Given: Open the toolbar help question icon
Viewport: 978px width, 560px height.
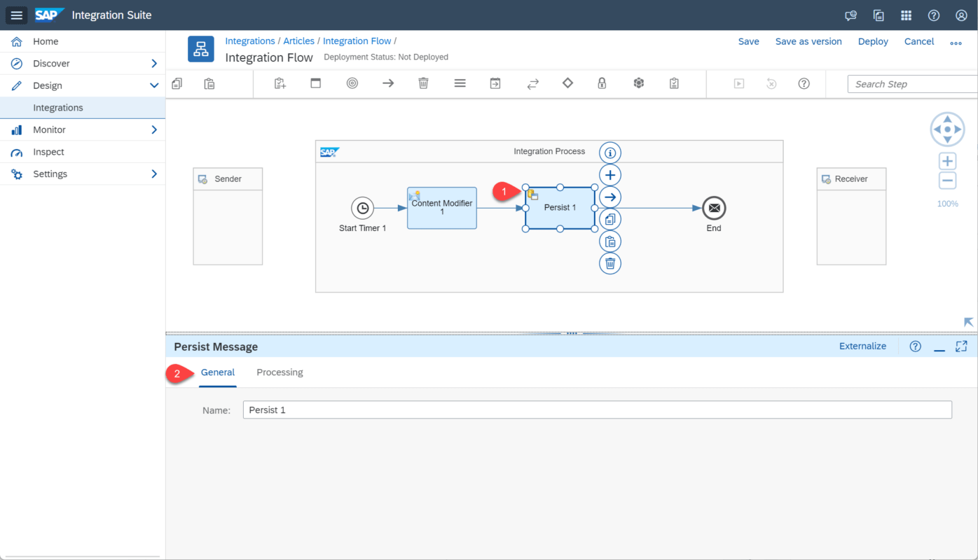Looking at the screenshot, I should tap(804, 83).
